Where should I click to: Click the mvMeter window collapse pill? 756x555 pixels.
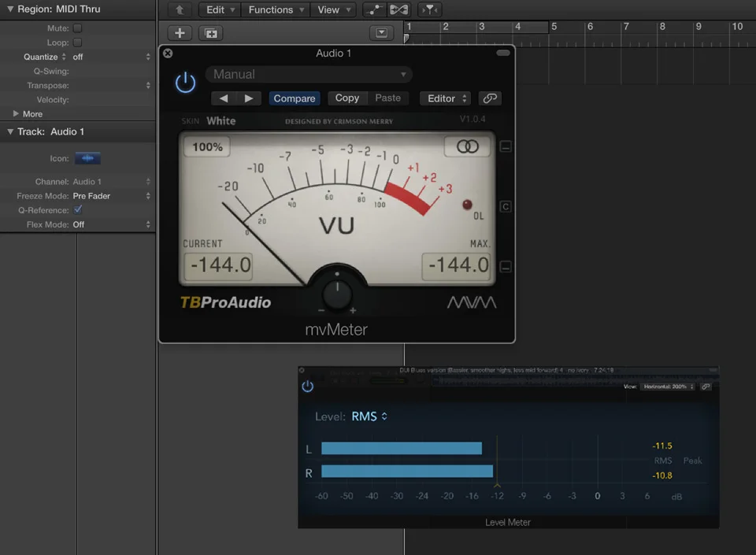(x=503, y=53)
